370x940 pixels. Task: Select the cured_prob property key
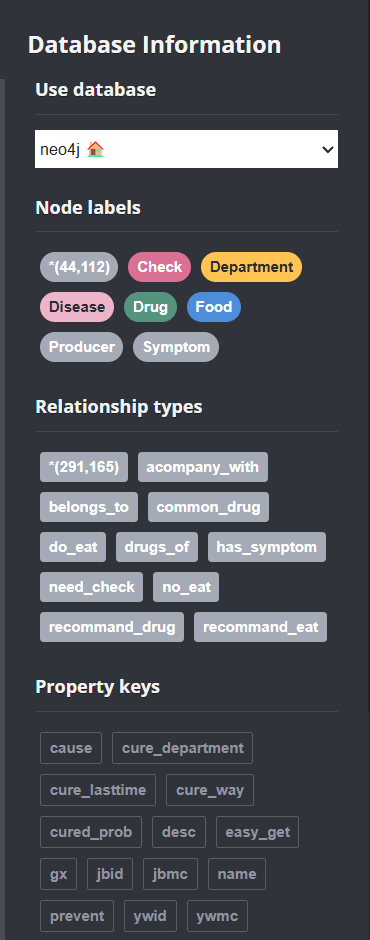(91, 832)
